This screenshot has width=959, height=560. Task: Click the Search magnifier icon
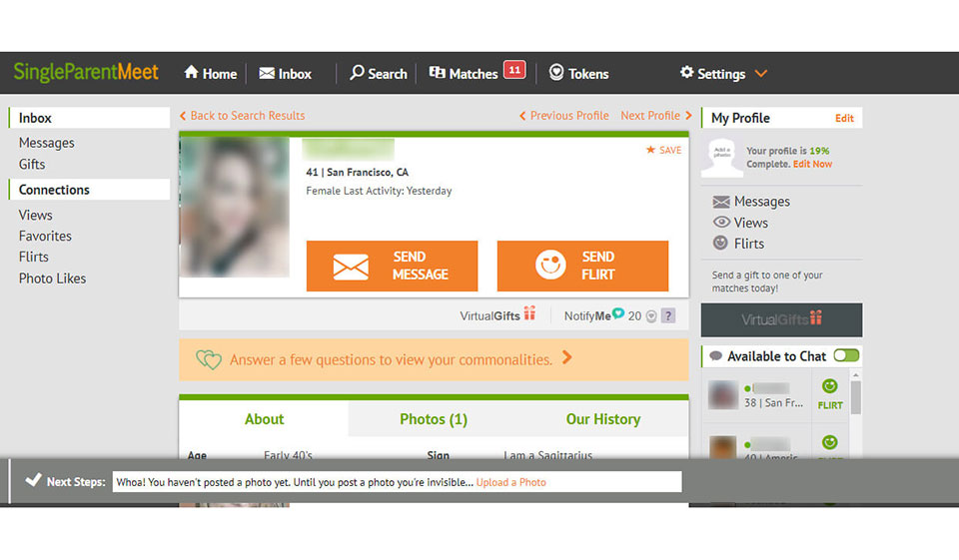357,73
